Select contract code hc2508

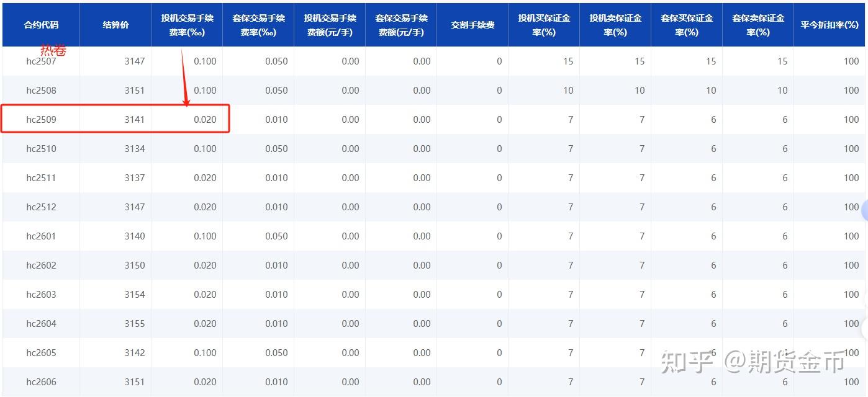tap(41, 91)
